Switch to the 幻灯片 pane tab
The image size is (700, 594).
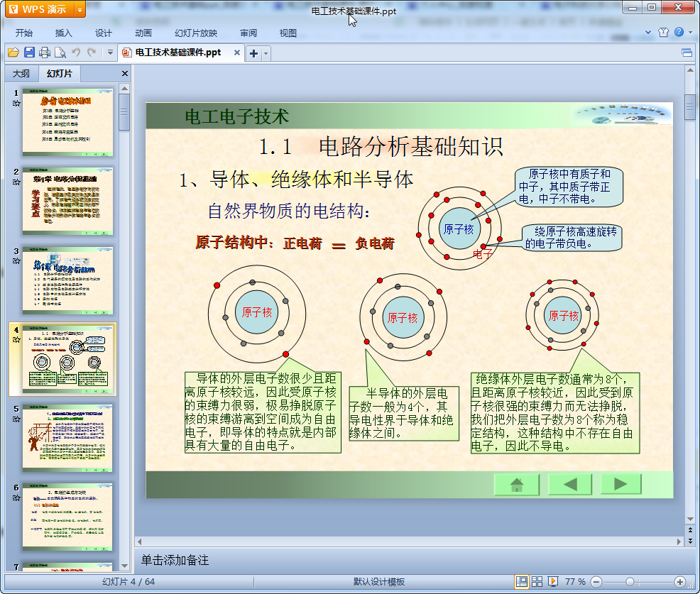pyautogui.click(x=60, y=74)
